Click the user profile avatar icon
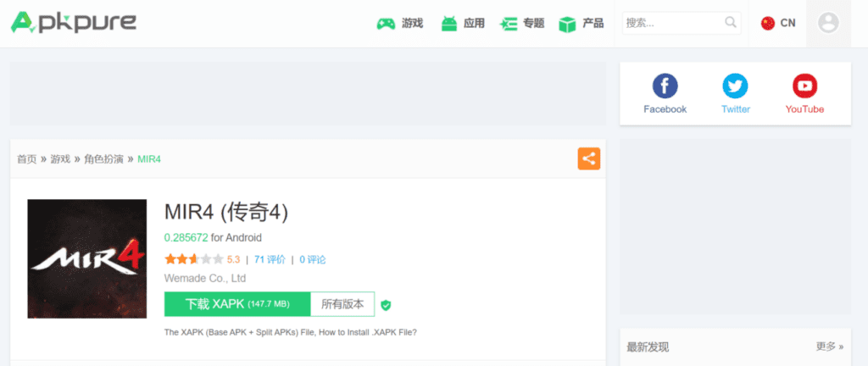Viewport: 868px width, 366px height. pyautogui.click(x=828, y=23)
